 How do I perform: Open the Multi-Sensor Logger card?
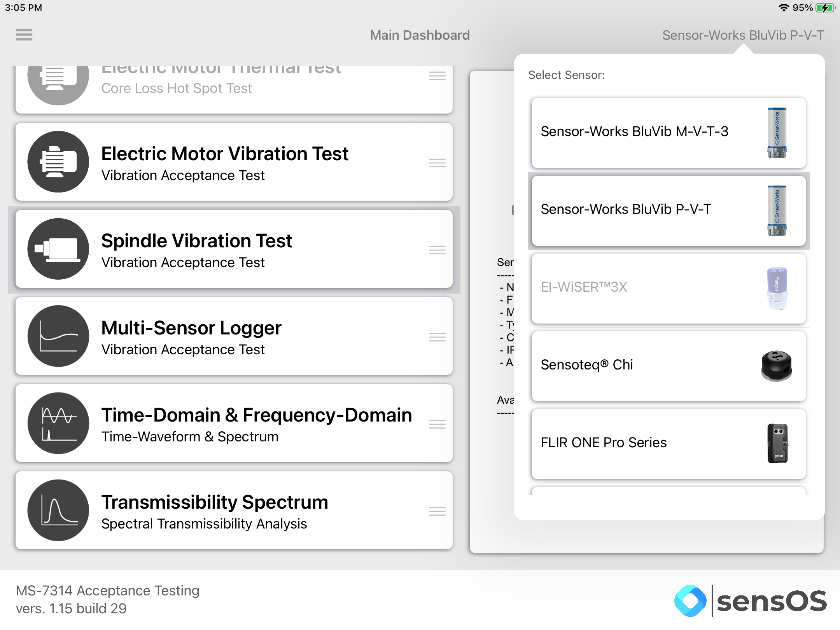234,336
